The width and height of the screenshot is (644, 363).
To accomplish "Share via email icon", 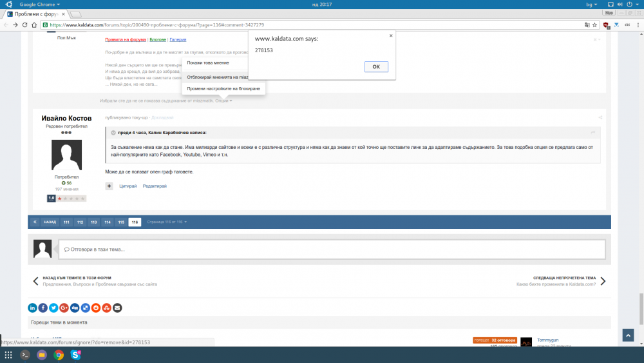I will coord(117,308).
